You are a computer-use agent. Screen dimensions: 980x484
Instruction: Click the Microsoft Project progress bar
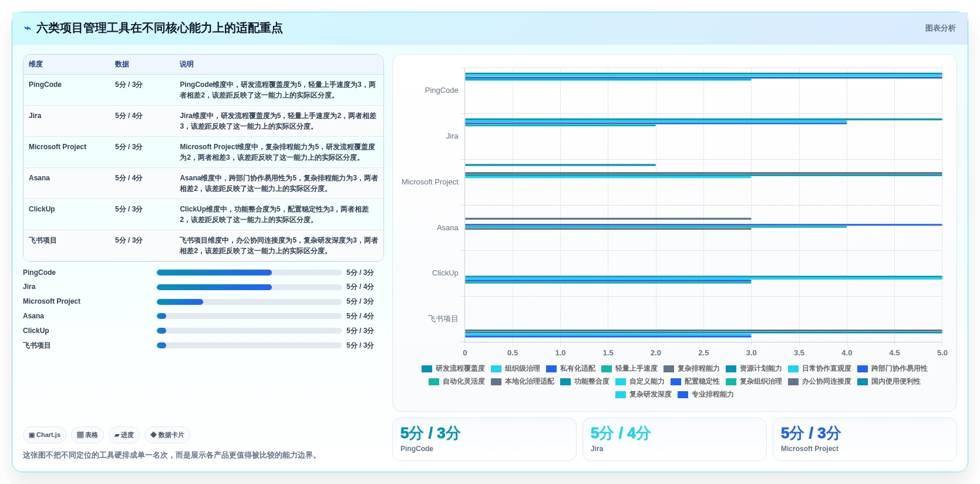tap(249, 302)
